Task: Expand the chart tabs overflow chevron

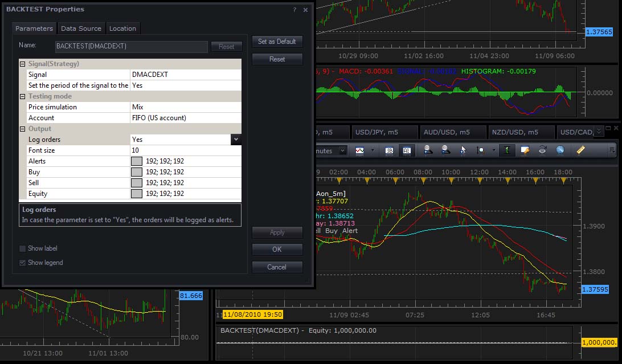Action: point(599,130)
